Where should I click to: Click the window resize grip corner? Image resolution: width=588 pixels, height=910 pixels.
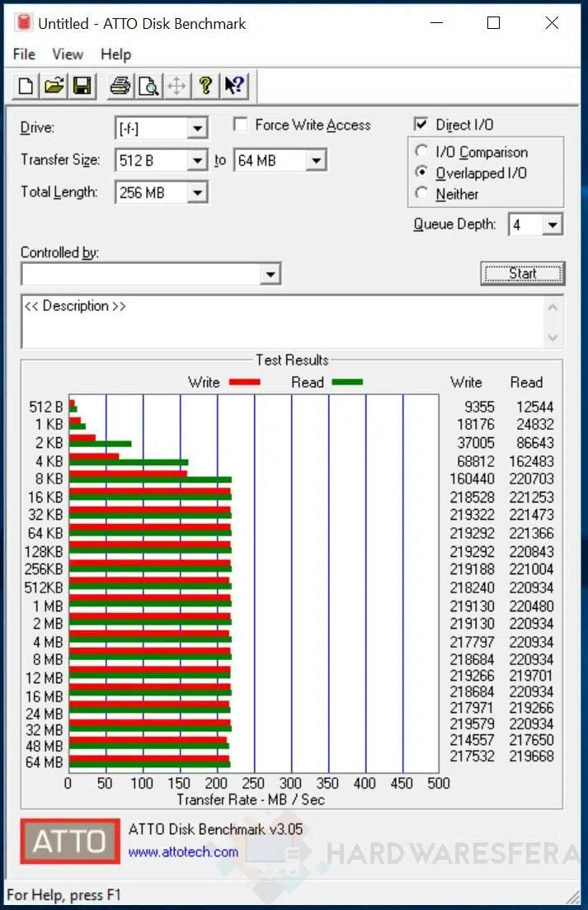tap(573, 896)
